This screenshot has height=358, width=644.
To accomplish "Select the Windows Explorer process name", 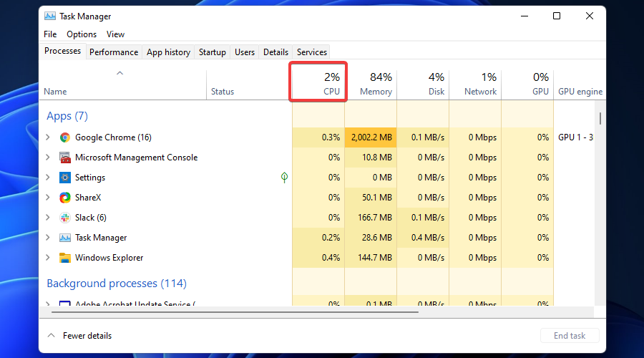I will point(109,258).
